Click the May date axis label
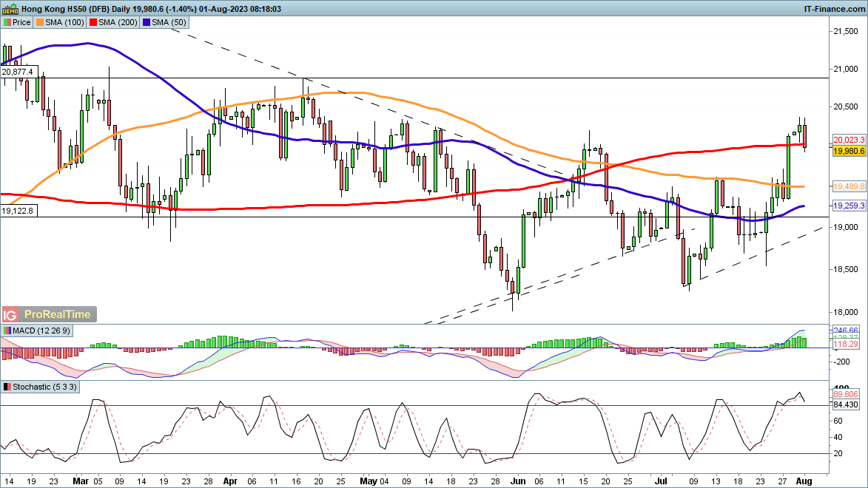 368,481
